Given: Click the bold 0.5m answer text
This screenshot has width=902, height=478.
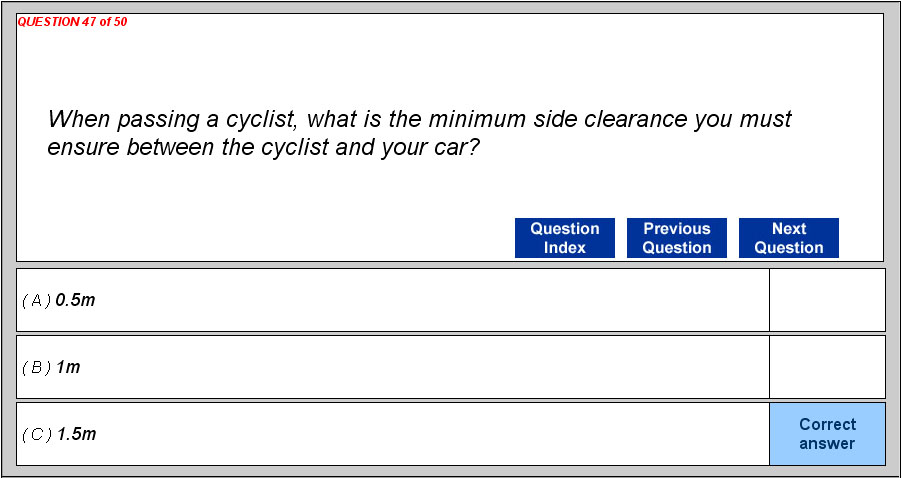Looking at the screenshot, I should (76, 300).
